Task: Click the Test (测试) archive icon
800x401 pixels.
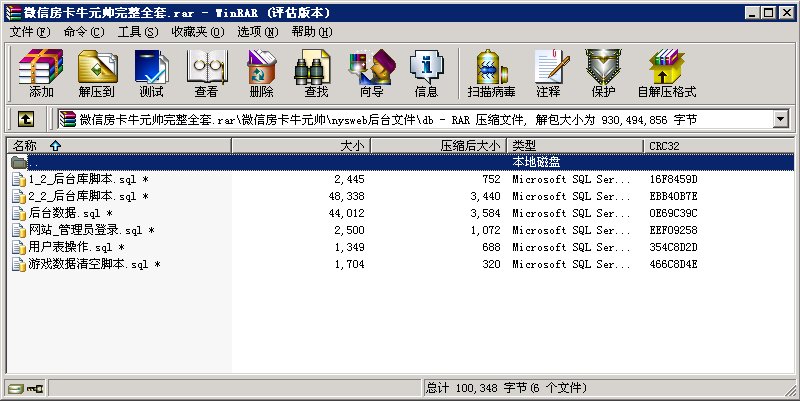Action: click(x=151, y=73)
